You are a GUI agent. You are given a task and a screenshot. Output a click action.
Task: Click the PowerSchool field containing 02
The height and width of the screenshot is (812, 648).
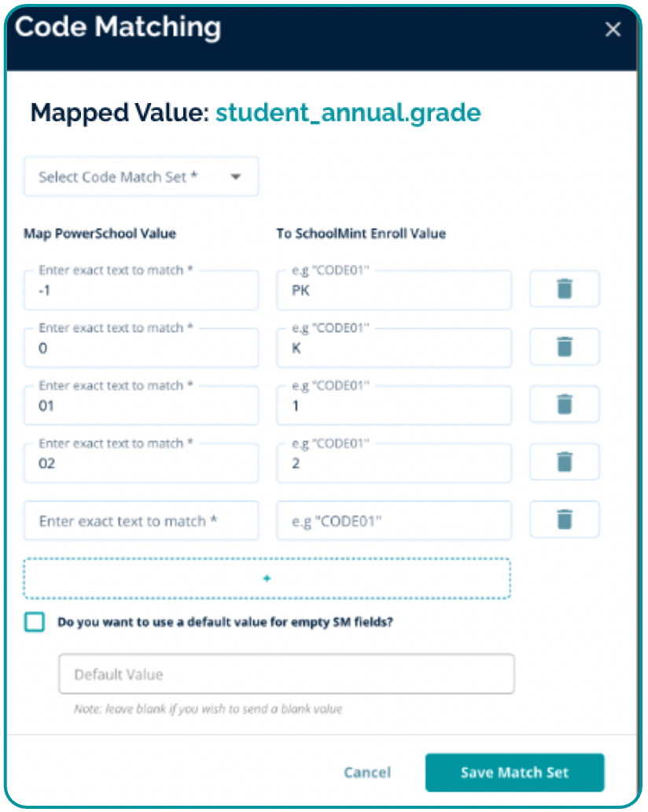point(141,464)
